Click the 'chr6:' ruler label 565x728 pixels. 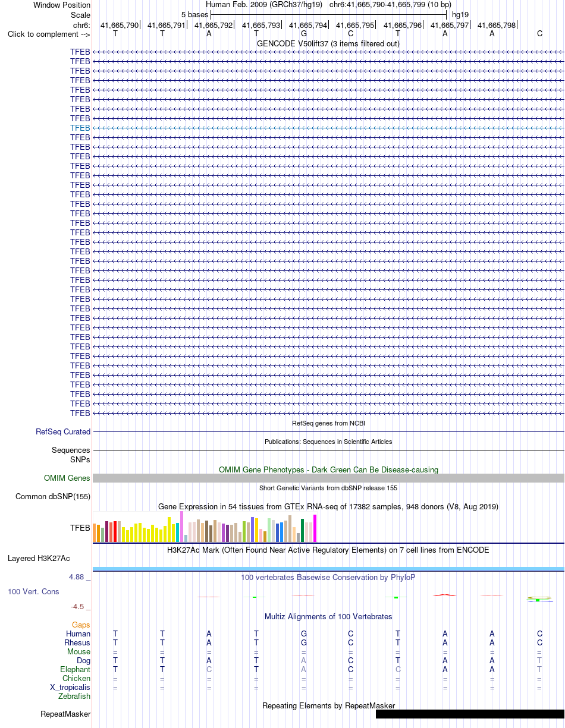click(81, 26)
